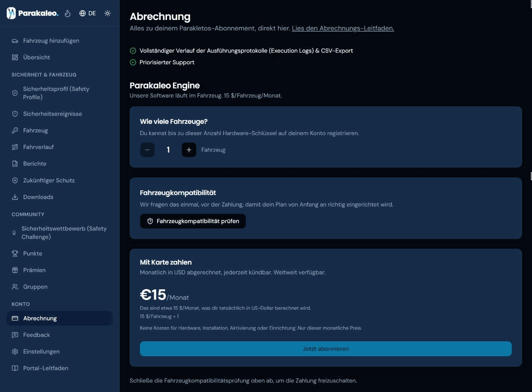Click the trophy icon beside Punkte

15,254
